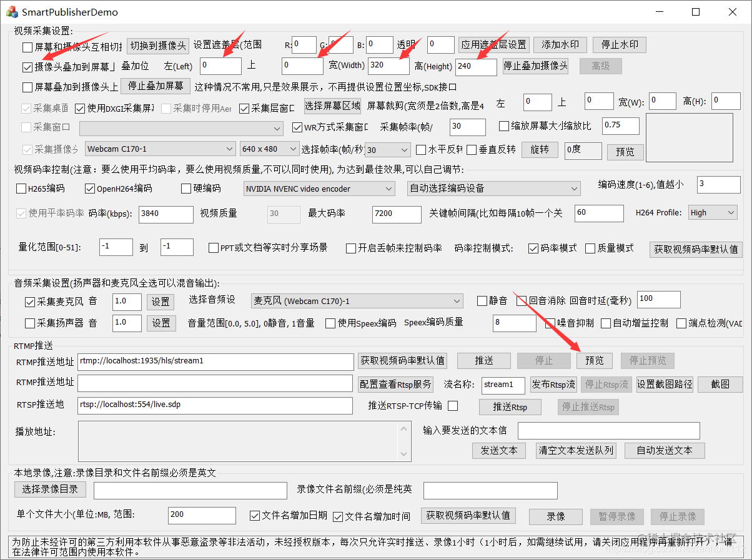Enable the 回音消除 checkbox
The width and height of the screenshot is (752, 560).
point(522,301)
